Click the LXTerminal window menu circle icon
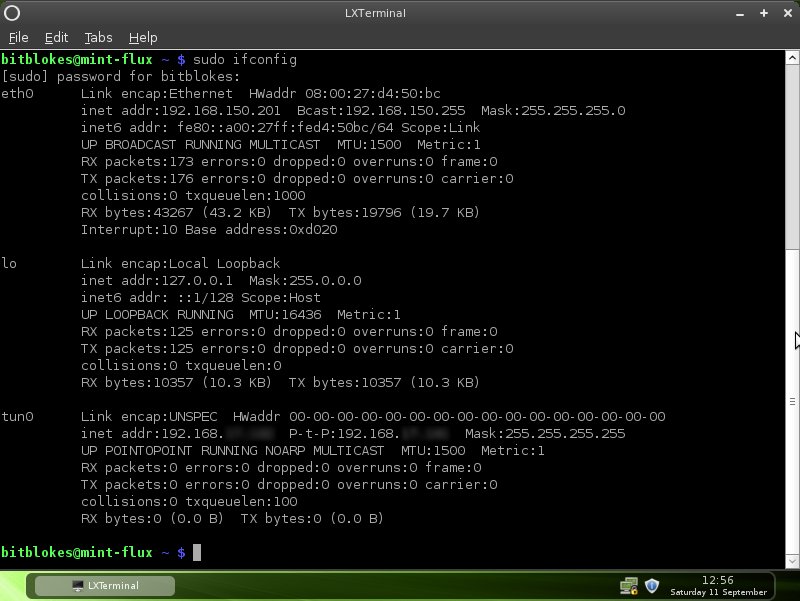This screenshot has width=800, height=601. tap(12, 13)
